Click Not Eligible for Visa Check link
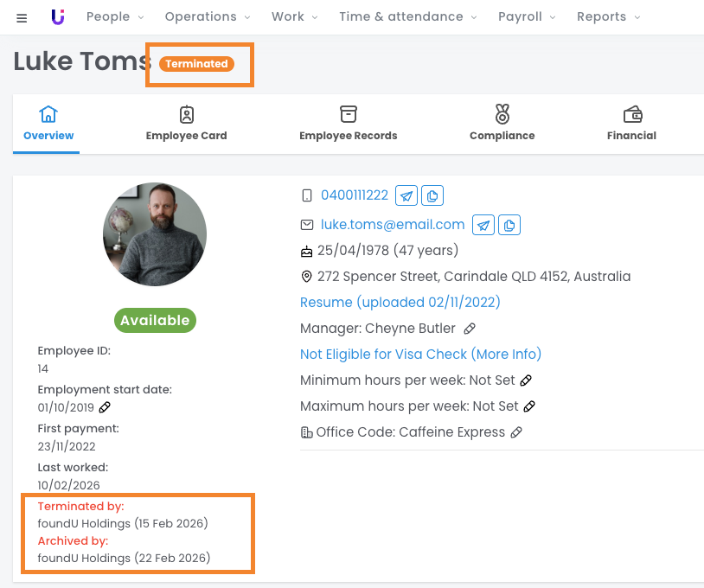The width and height of the screenshot is (704, 588). coord(420,355)
